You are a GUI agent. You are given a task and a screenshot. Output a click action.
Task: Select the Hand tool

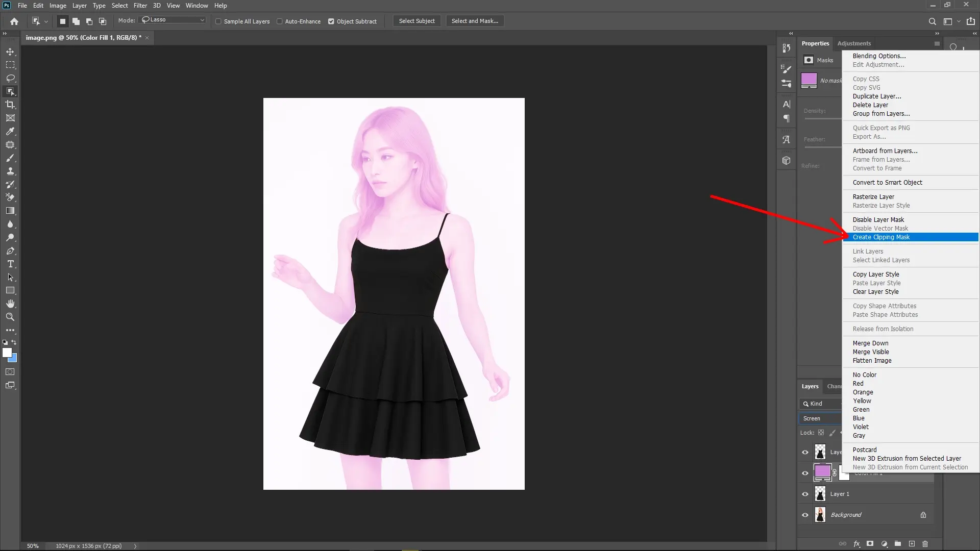(x=10, y=303)
